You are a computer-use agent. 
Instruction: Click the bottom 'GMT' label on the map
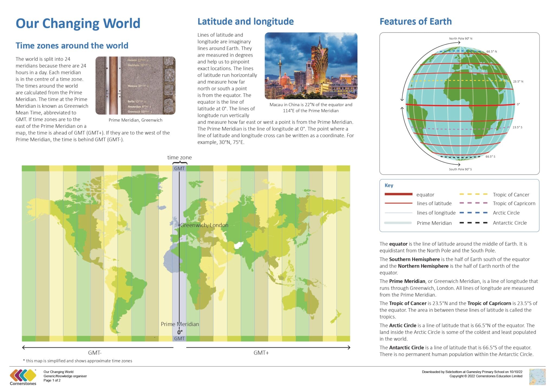point(179,338)
